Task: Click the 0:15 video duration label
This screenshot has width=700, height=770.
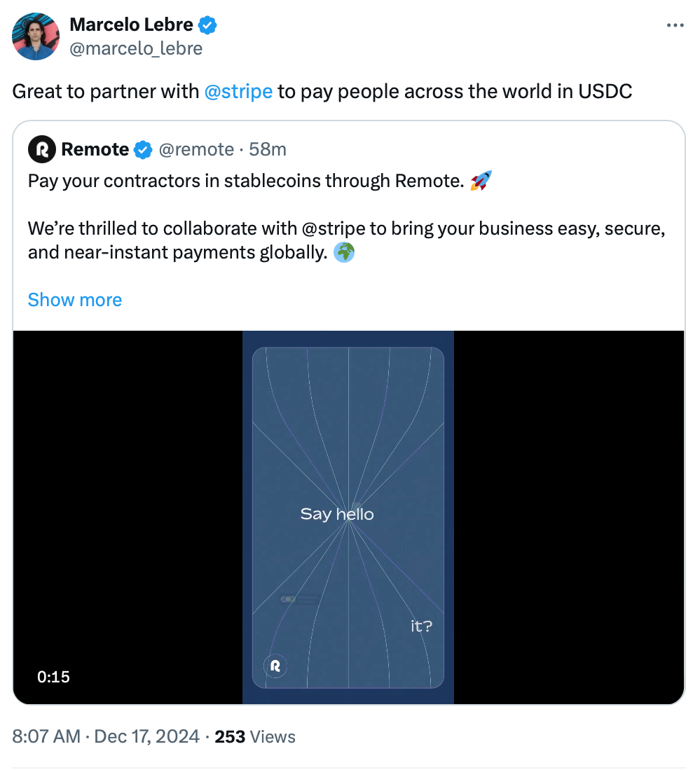Action: (53, 677)
